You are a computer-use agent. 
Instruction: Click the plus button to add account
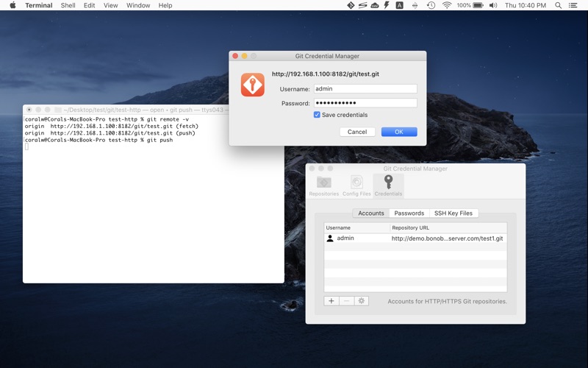point(331,301)
